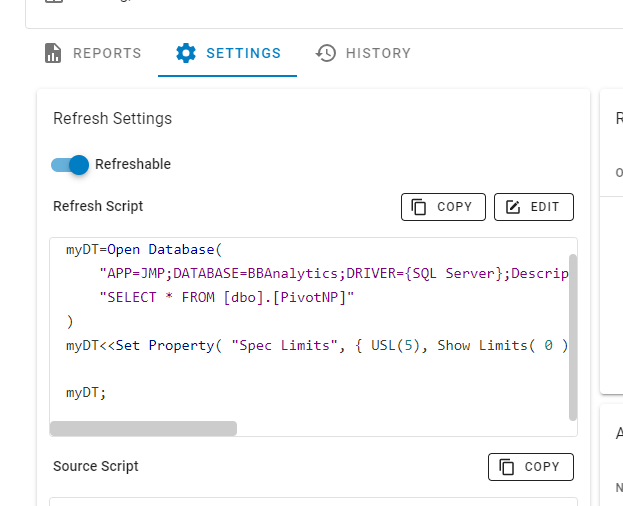Click the pencil icon in Edit button
This screenshot has height=506, width=623.
pos(513,207)
